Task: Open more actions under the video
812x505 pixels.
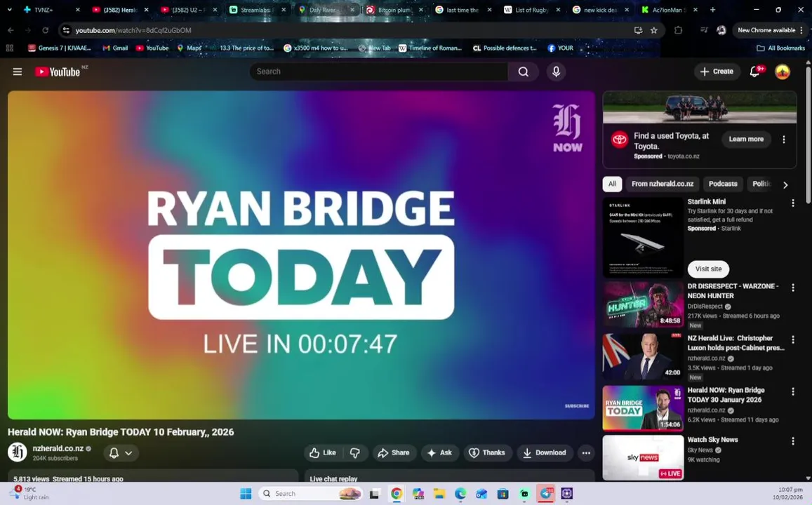Action: tap(586, 452)
